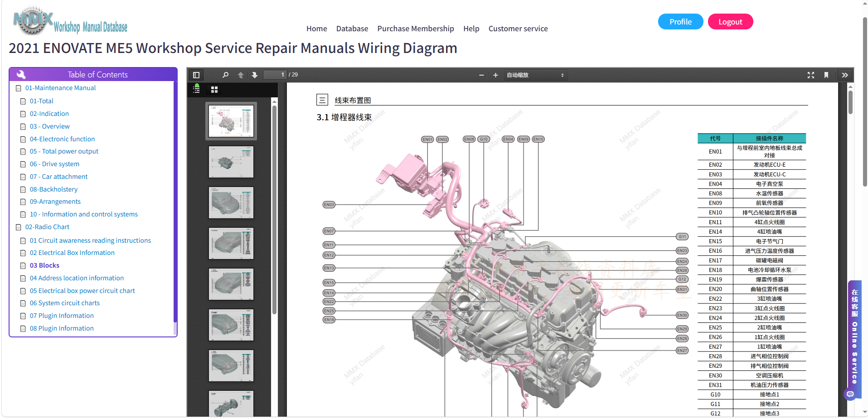
Task: Zoom out of the PDF document
Action: 481,75
